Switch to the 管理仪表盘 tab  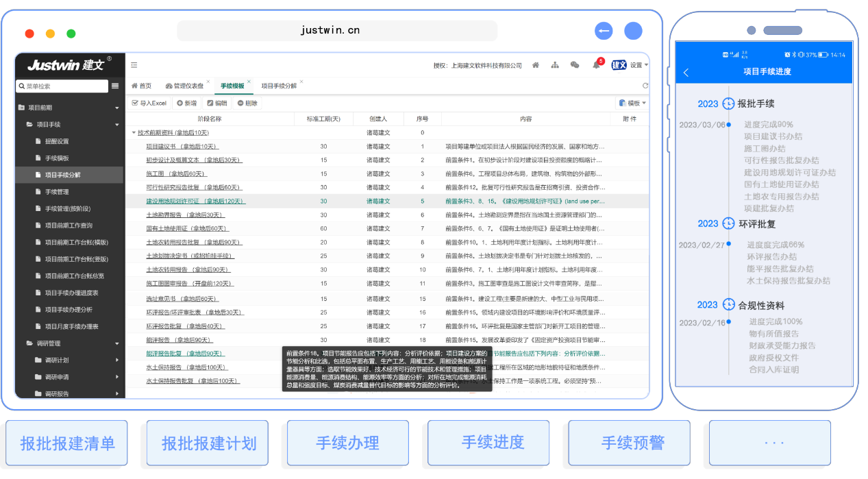185,86
